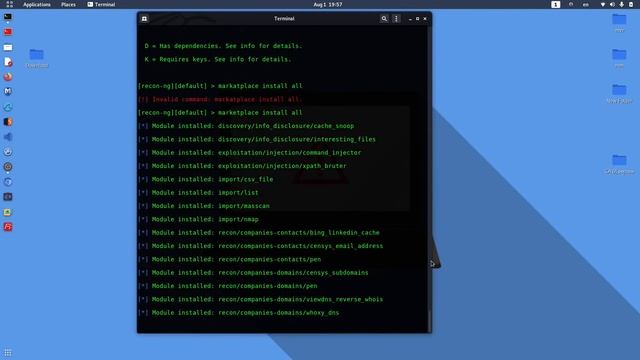Click the 'import/nmap' module line

pos(198,219)
